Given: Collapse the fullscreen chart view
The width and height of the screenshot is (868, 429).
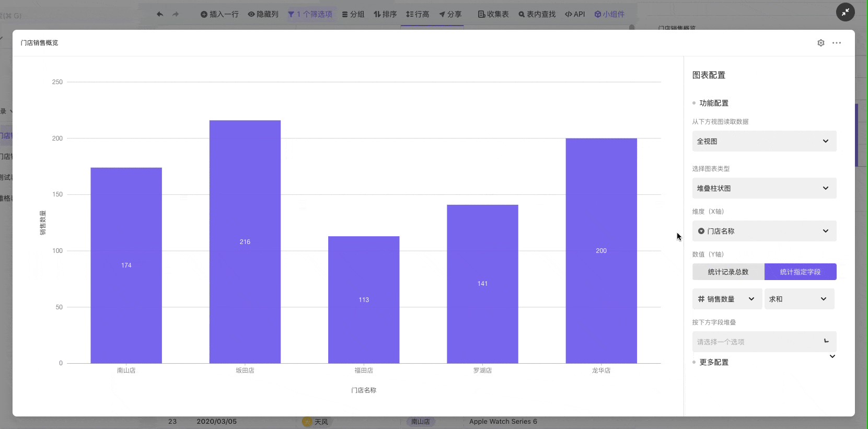Looking at the screenshot, I should click(845, 12).
